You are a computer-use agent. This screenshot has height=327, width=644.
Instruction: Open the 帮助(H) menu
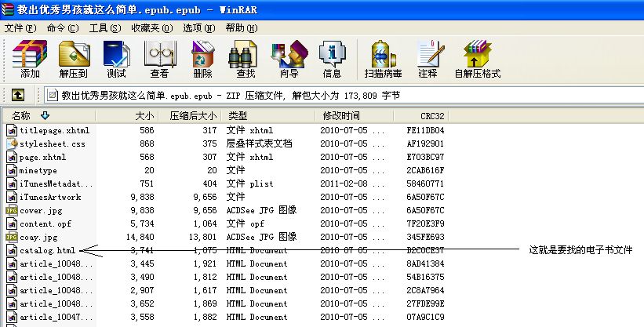[x=242, y=28]
